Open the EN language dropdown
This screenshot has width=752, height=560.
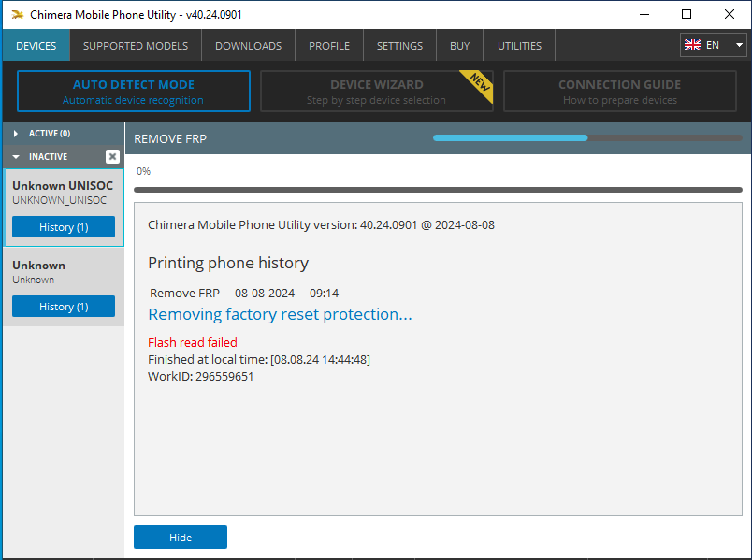714,45
